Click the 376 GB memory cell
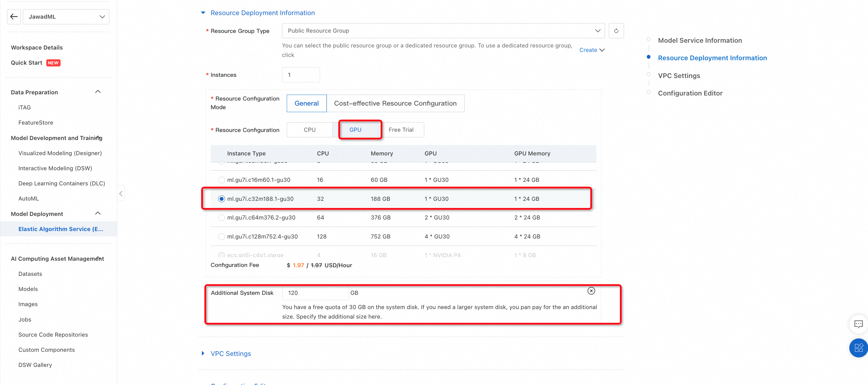This screenshot has height=385, width=868. (x=381, y=218)
